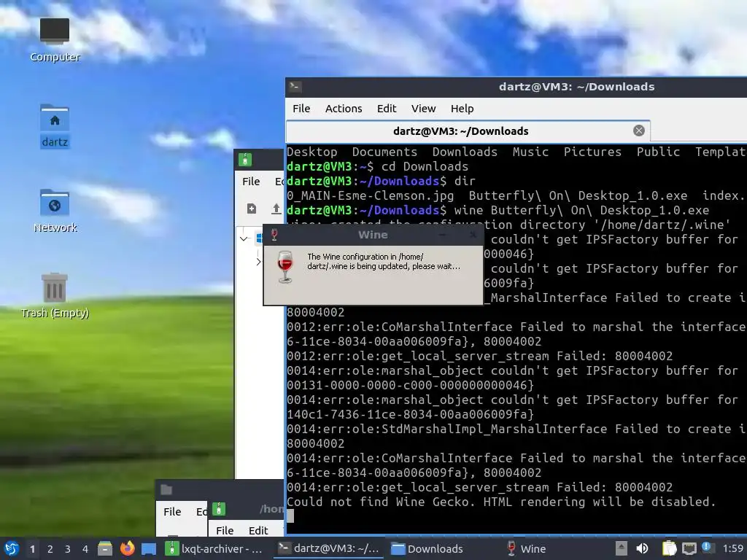Image resolution: width=747 pixels, height=560 pixels.
Task: Click the network status tray icon
Action: 689,548
